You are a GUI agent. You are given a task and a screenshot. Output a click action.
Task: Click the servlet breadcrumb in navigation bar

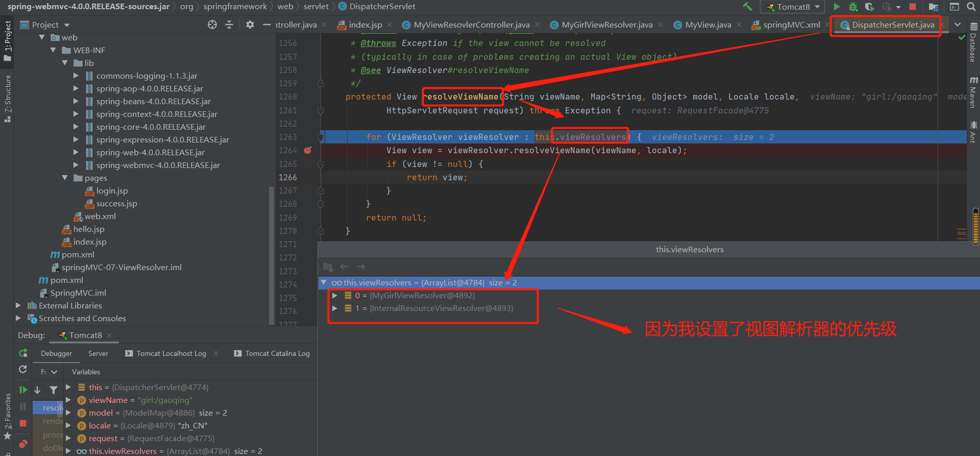(316, 7)
